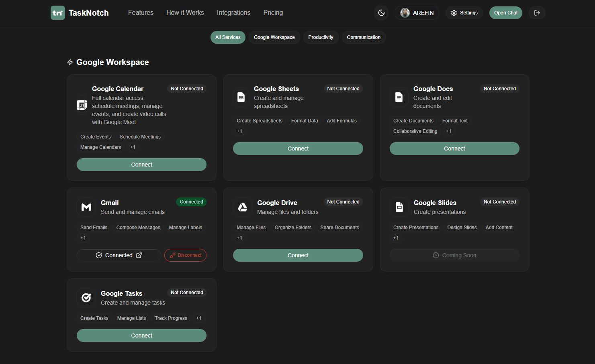The height and width of the screenshot is (364, 595).
Task: Click the Format Text tag
Action: click(x=455, y=121)
